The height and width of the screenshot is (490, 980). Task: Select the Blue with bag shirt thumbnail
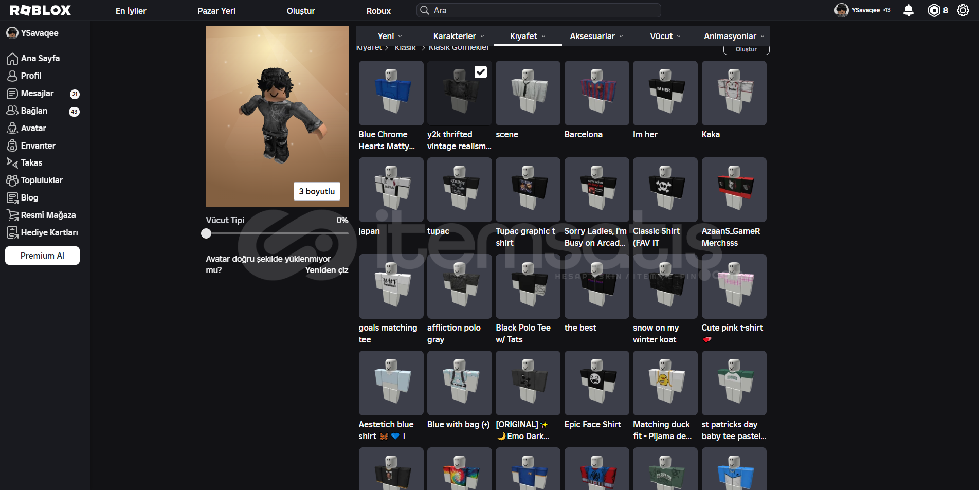(460, 383)
